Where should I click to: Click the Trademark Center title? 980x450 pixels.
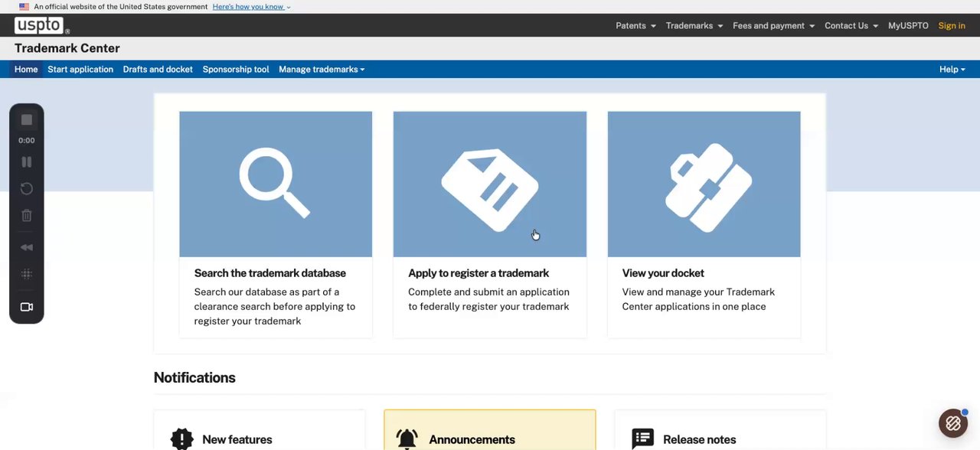[x=67, y=48]
